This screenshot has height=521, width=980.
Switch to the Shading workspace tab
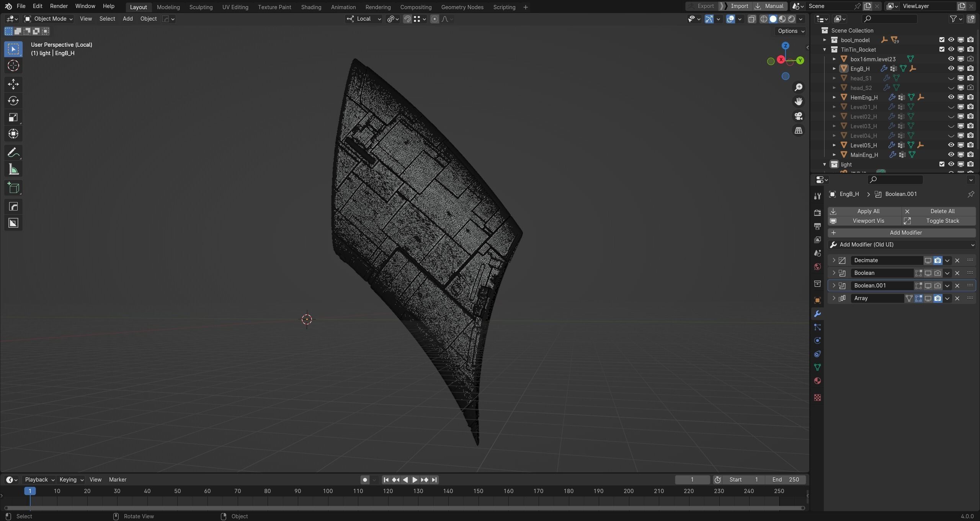click(310, 7)
